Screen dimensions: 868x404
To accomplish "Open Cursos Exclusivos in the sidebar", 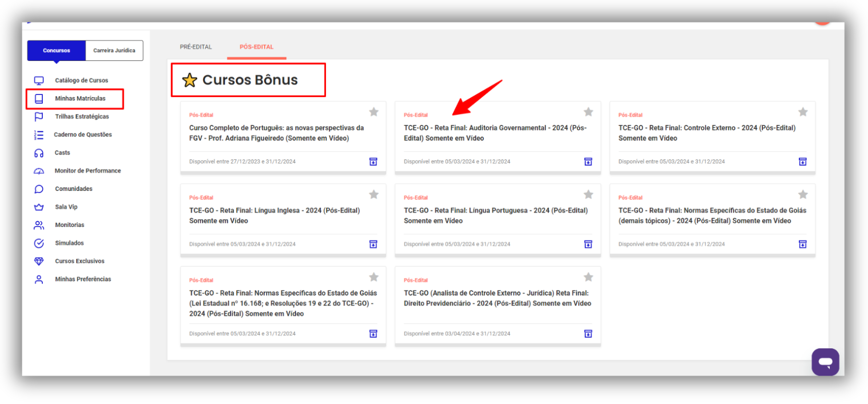I will [x=79, y=261].
